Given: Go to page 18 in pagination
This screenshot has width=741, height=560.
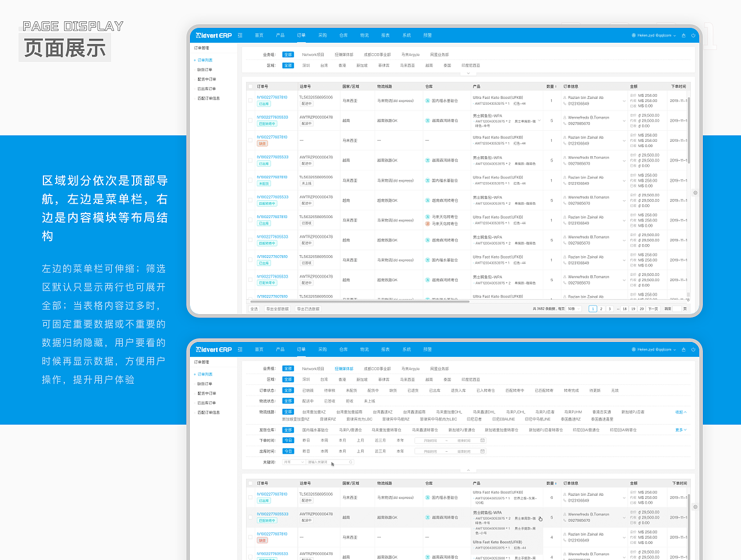Looking at the screenshot, I should 625,309.
